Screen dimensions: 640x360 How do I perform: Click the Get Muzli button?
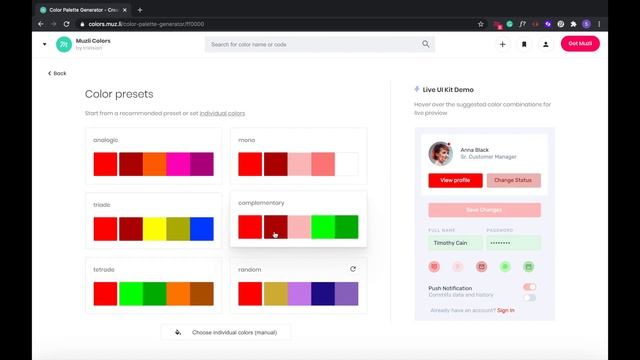[x=580, y=44]
